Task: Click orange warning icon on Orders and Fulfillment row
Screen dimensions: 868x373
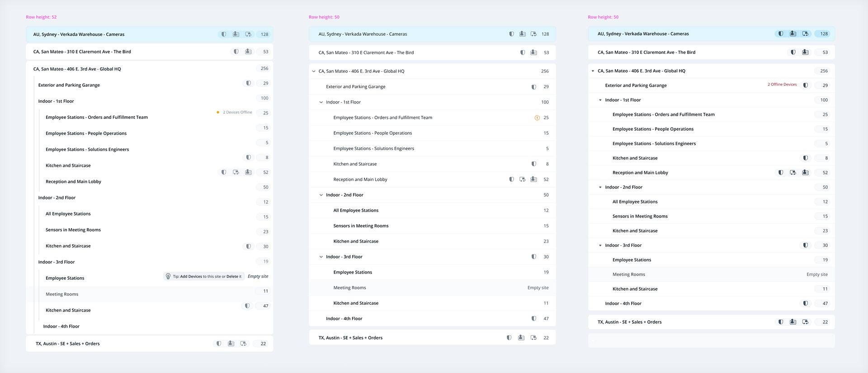Action: (x=537, y=118)
